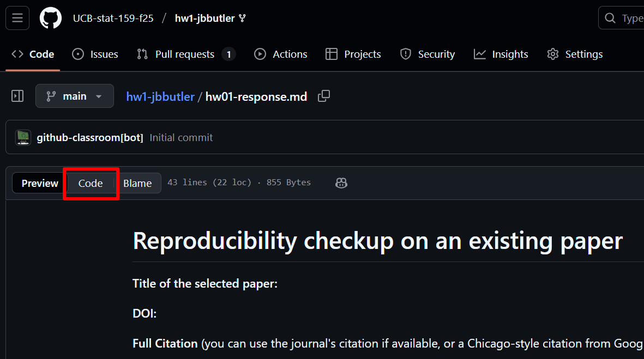Switch to Preview view
This screenshot has width=644, height=359.
[40, 184]
